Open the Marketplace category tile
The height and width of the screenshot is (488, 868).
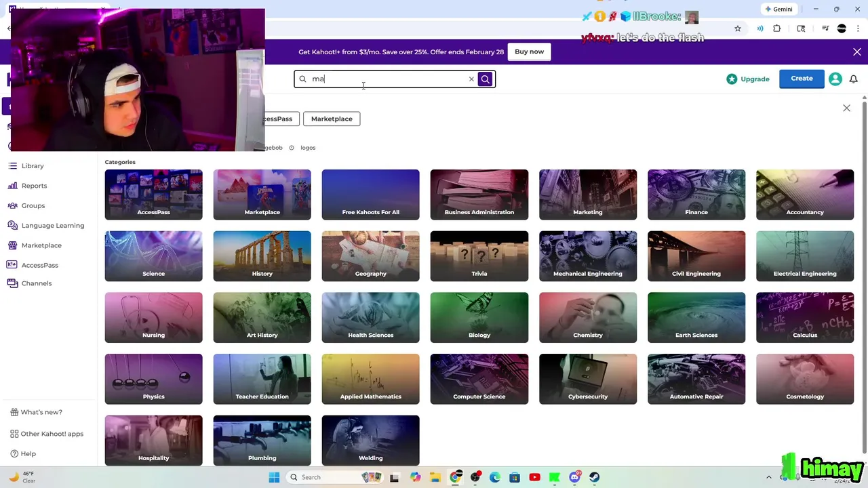pos(262,195)
